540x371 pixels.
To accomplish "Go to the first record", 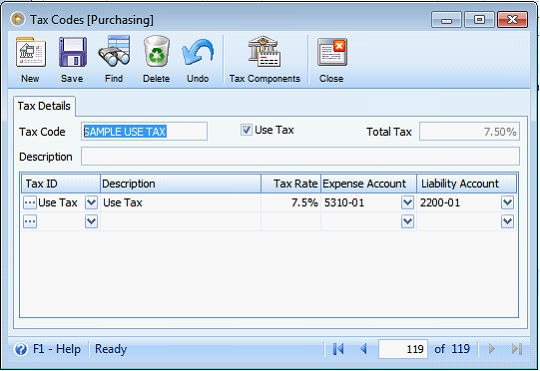I will [338, 349].
